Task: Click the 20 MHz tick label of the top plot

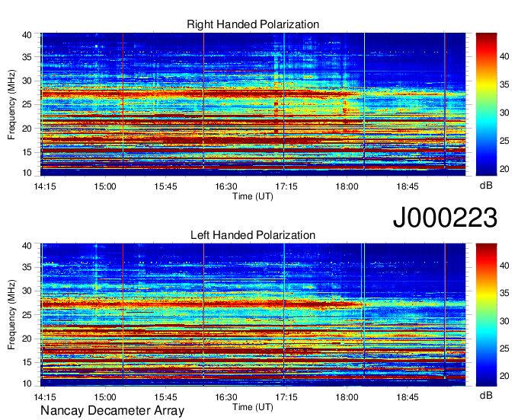Action: (27, 129)
